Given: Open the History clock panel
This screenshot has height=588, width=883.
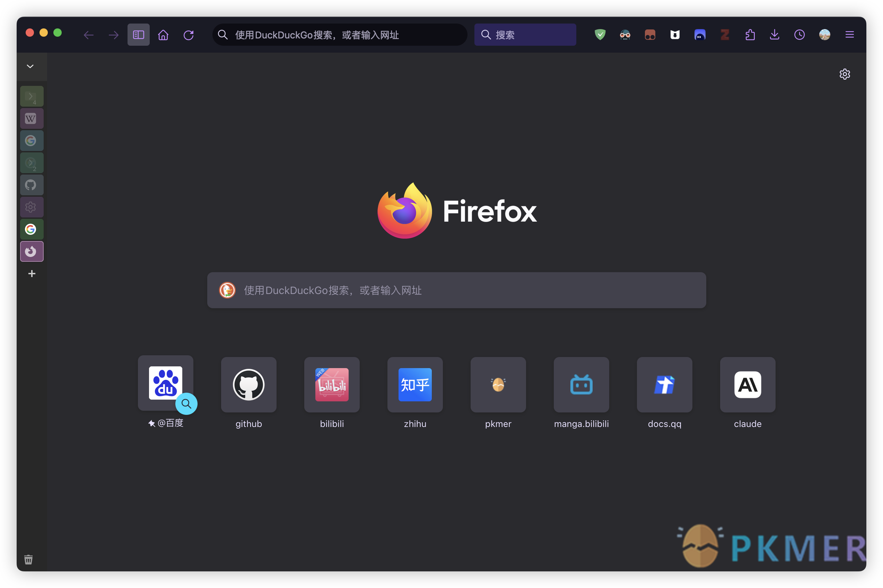Looking at the screenshot, I should 800,35.
